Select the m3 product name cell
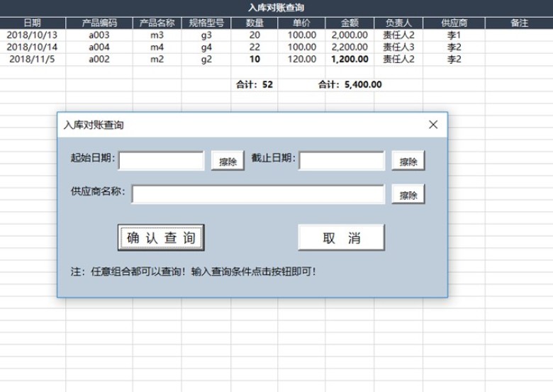553x392 pixels. (157, 35)
